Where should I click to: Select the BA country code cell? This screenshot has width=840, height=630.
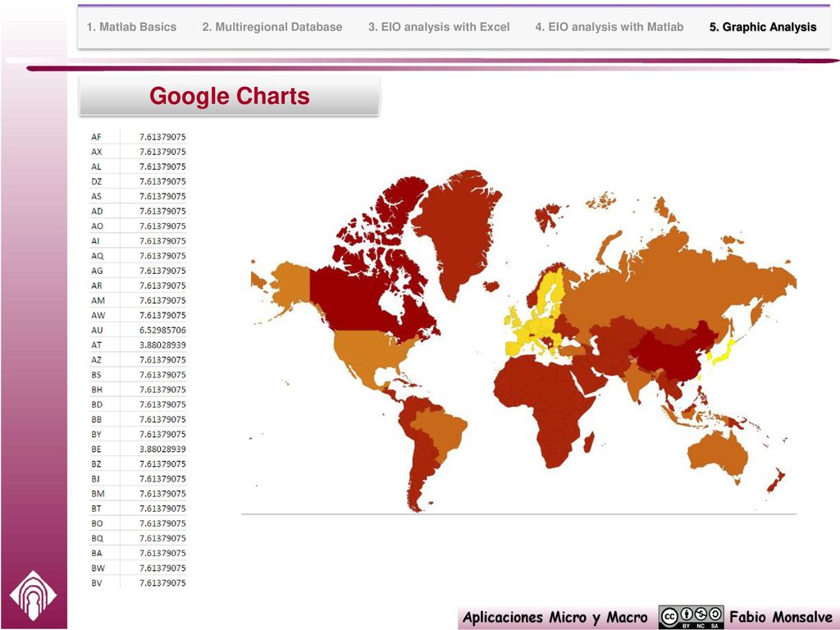97,554
